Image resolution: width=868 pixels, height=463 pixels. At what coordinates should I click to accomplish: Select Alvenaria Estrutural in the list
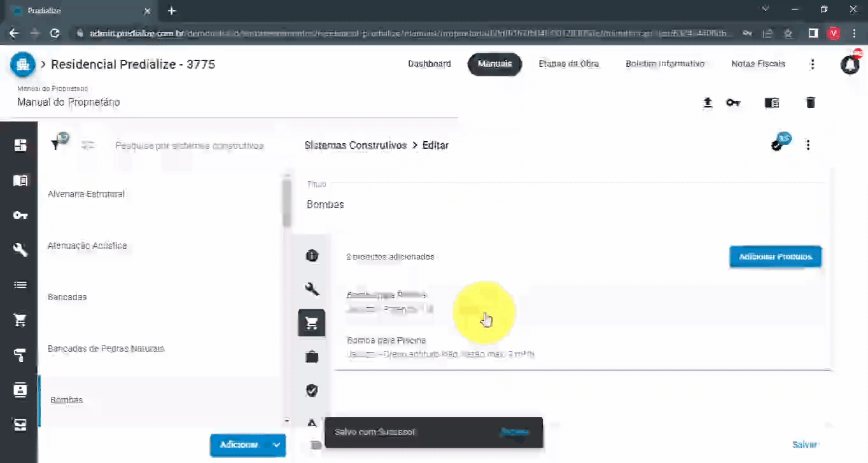tap(87, 194)
